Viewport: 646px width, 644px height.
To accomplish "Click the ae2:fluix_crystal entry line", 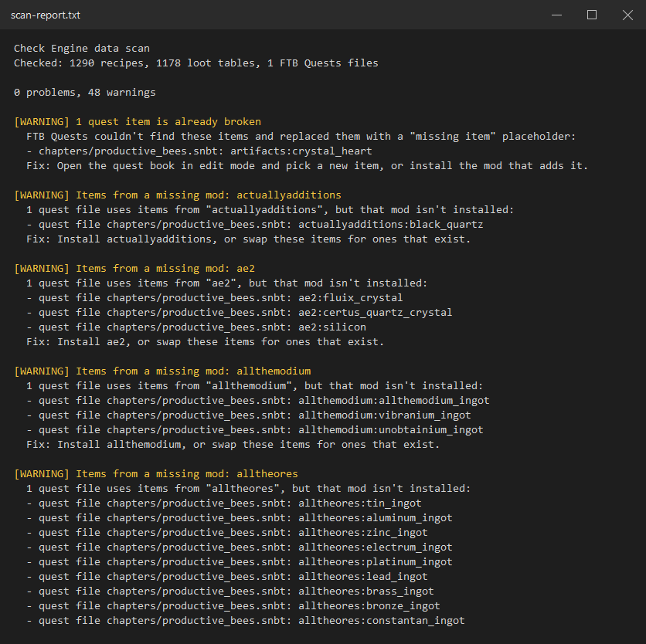I will click(x=214, y=297).
